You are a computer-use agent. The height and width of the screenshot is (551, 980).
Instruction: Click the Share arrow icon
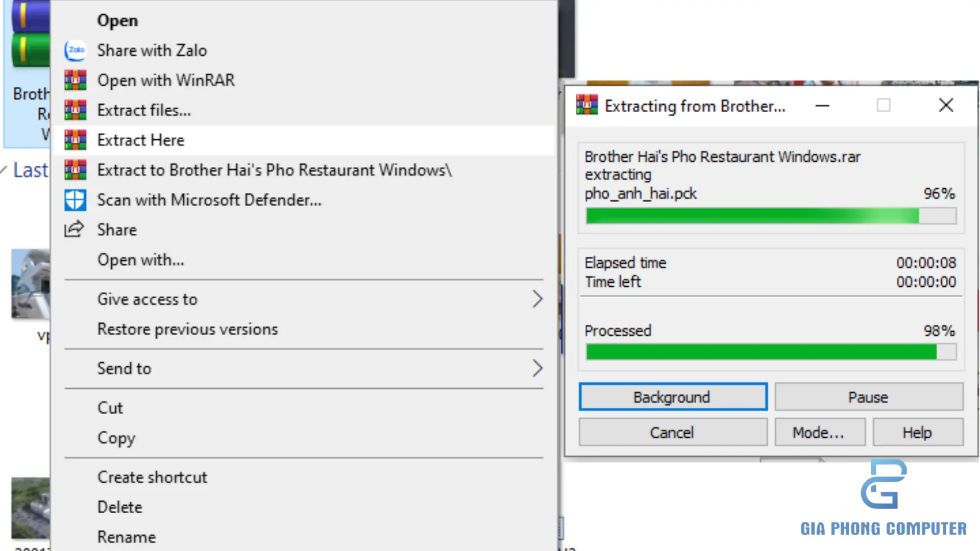point(74,230)
